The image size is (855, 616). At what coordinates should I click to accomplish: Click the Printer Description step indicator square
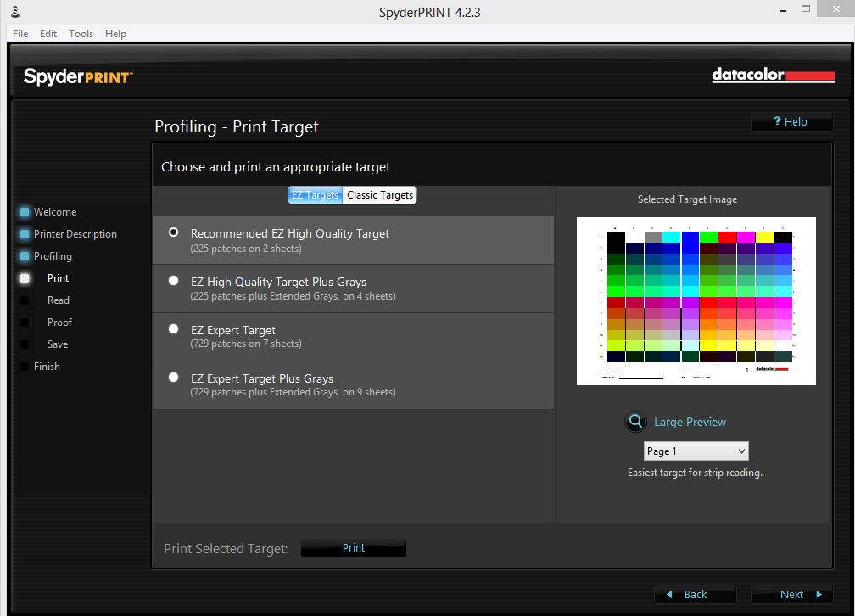(x=25, y=234)
